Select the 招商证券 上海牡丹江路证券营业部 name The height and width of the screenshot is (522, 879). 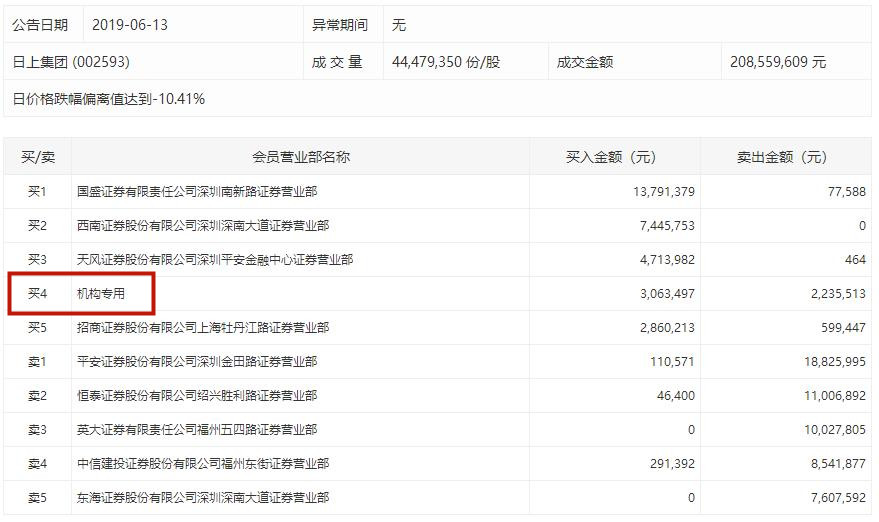tap(203, 327)
